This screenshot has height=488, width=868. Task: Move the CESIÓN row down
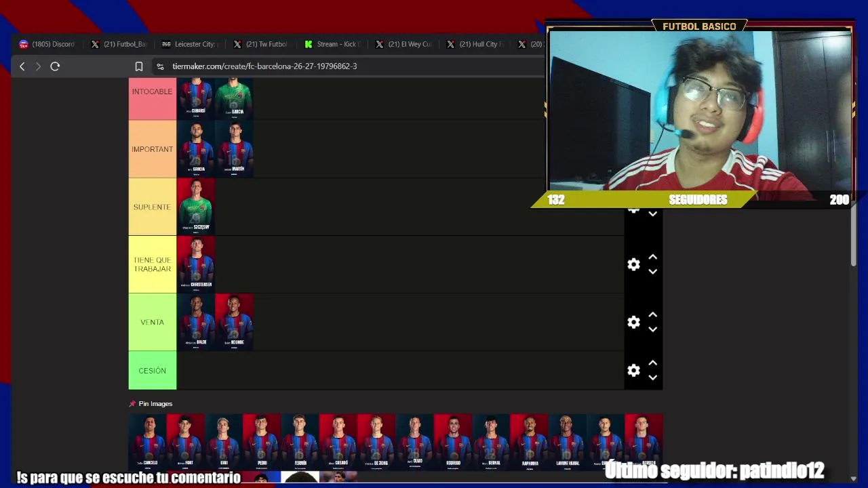(x=652, y=378)
